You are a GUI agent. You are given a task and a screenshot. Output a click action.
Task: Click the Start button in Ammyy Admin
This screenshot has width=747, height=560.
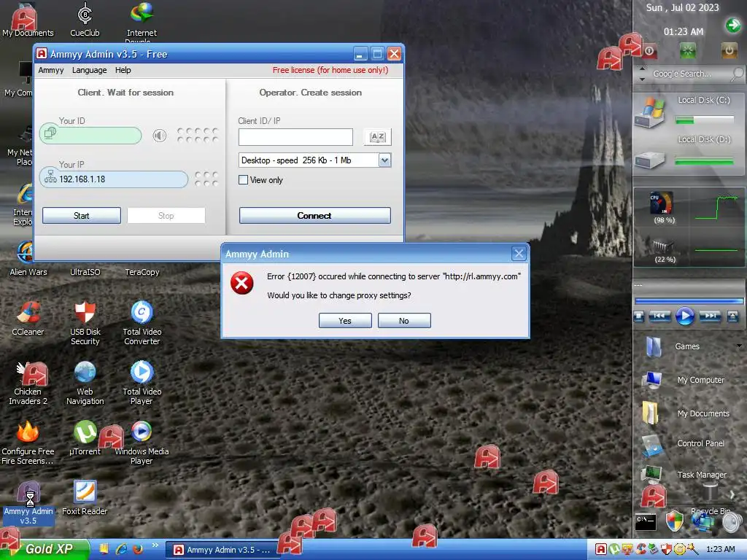coord(82,215)
